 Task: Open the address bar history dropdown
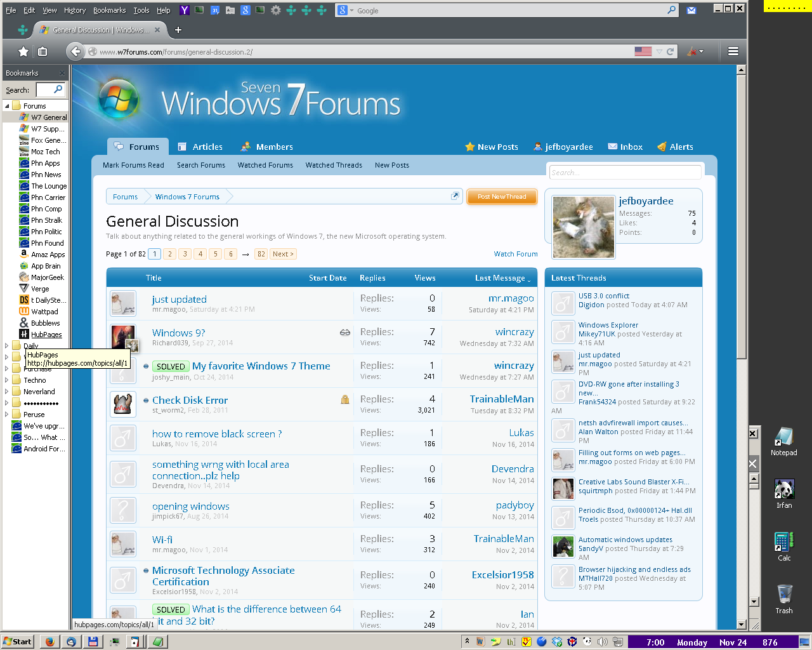(x=659, y=51)
